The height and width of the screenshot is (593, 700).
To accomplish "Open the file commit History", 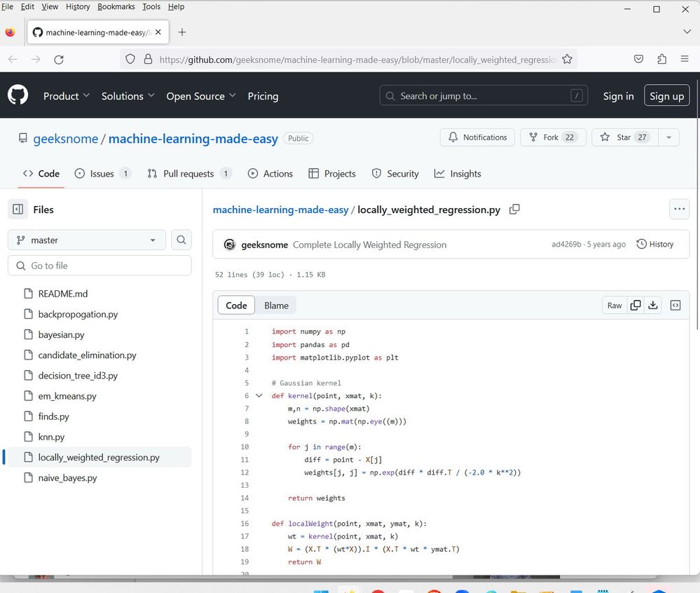I will pyautogui.click(x=654, y=244).
